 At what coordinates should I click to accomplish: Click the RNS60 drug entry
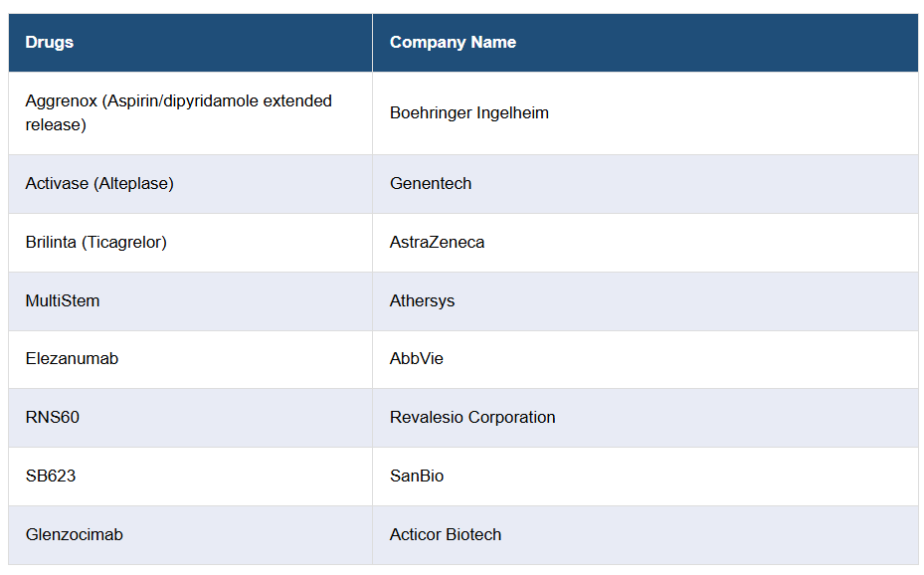(53, 417)
